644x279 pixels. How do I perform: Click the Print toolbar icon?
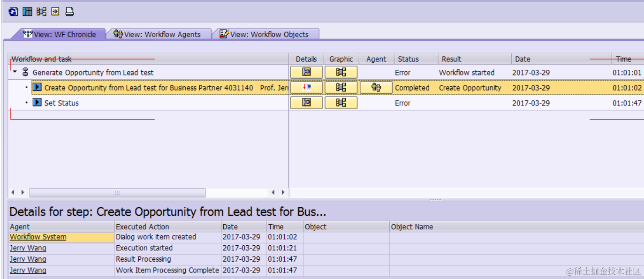pos(69,12)
